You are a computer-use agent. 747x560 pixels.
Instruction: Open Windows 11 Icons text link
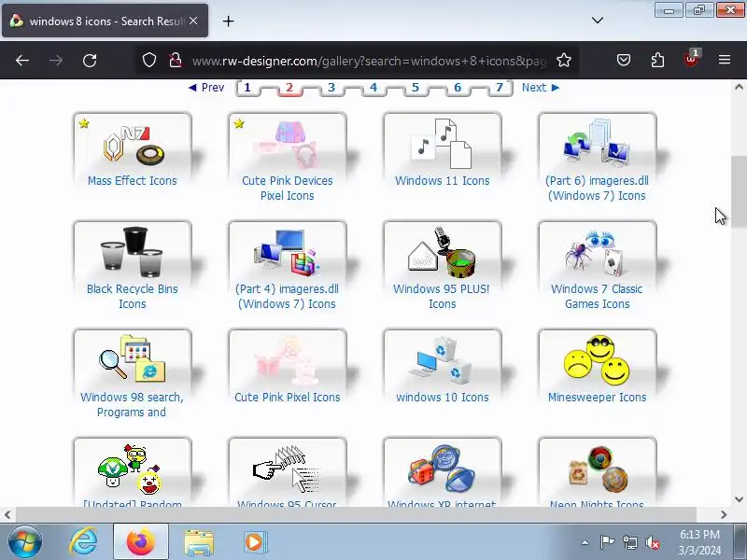(x=442, y=180)
